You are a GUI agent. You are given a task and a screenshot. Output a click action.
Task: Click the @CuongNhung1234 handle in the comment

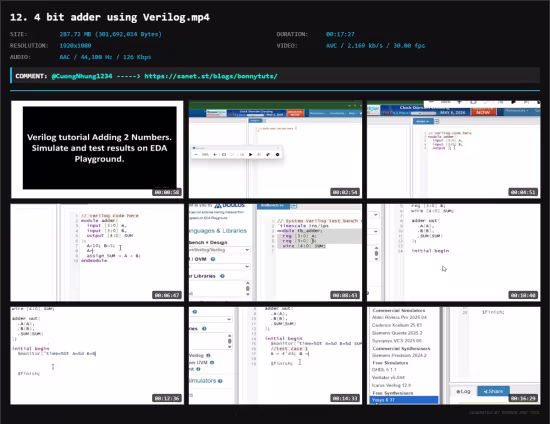82,76
